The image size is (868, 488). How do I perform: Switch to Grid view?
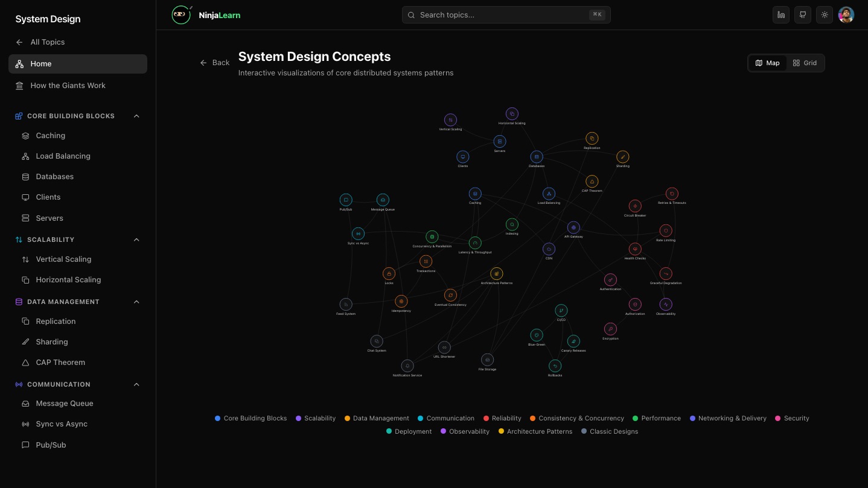coord(805,63)
